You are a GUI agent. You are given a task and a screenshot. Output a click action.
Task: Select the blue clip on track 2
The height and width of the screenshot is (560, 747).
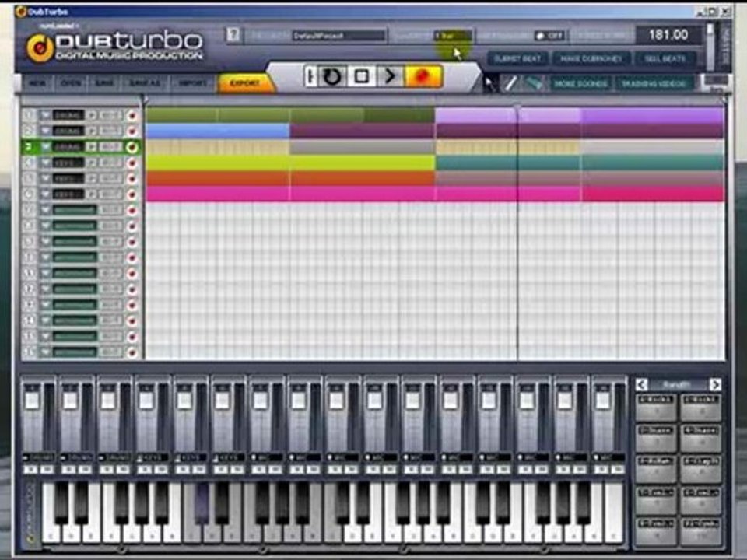[x=217, y=131]
